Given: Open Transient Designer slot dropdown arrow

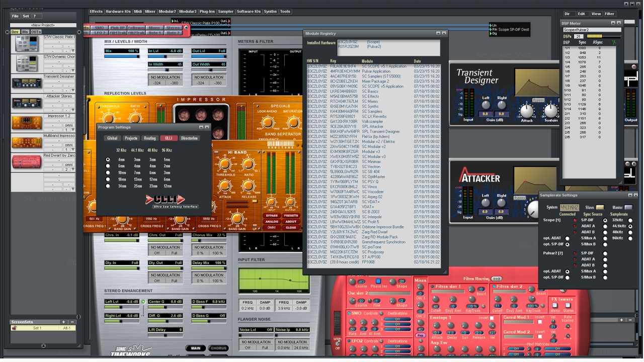Looking at the screenshot, I should coord(73,90).
